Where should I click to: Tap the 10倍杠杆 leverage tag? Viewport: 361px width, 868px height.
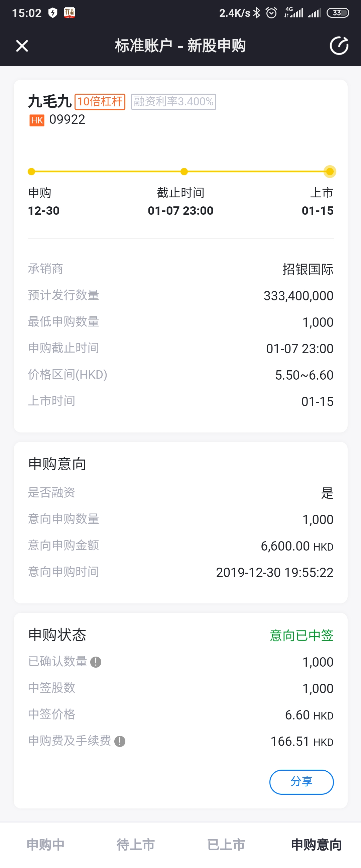[x=100, y=102]
